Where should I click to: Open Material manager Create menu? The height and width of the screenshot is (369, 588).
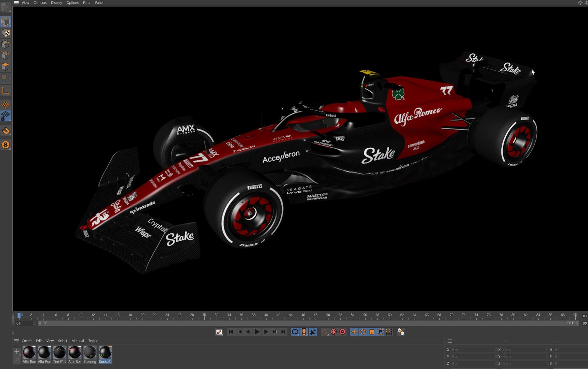pyautogui.click(x=27, y=341)
